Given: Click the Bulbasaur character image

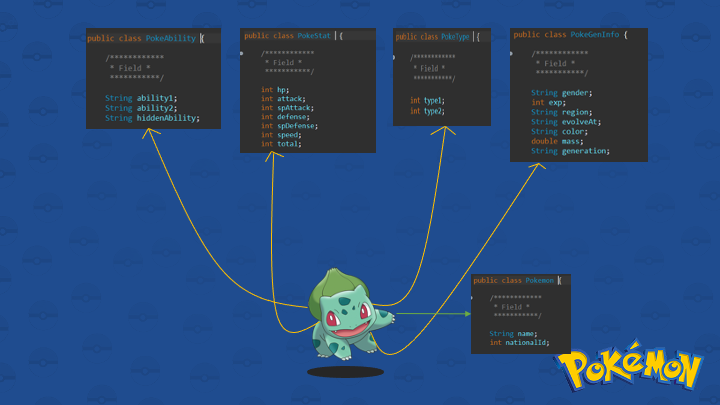Looking at the screenshot, I should 351,314.
